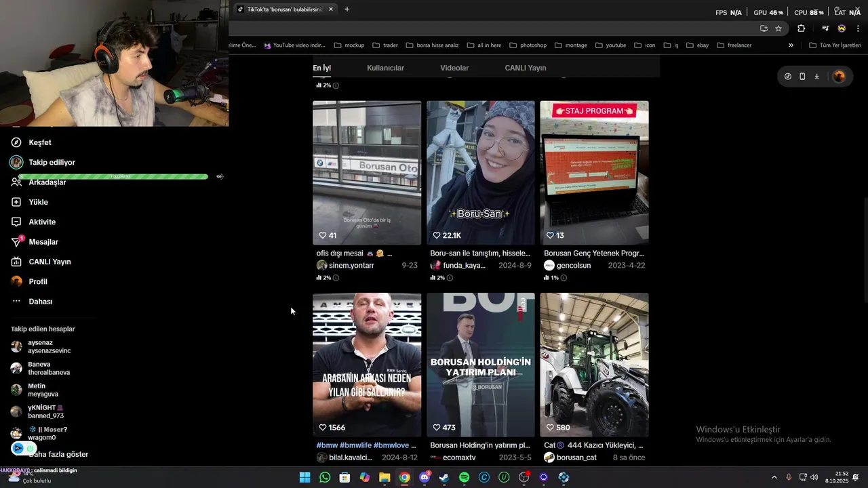Open Mesajlar icon with notification badge
This screenshot has height=488, width=868.
coord(16,242)
